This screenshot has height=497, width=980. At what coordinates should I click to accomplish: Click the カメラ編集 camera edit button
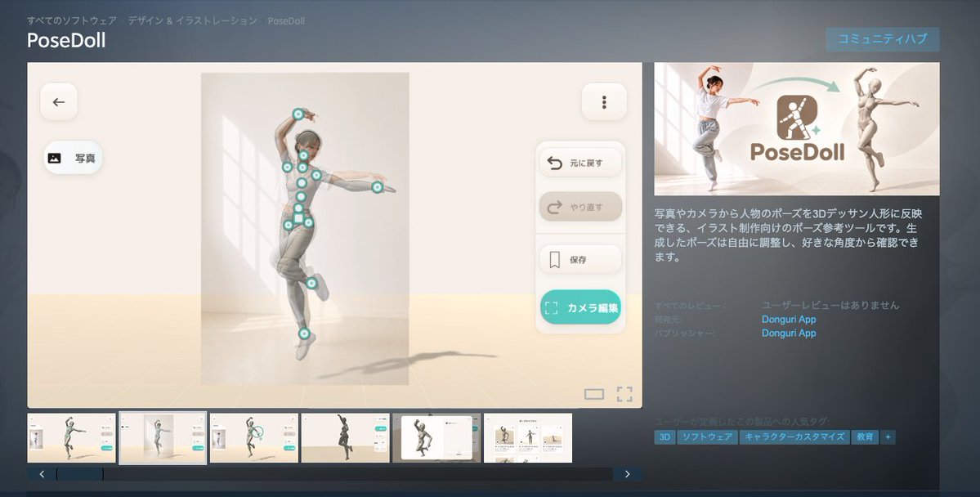click(580, 307)
